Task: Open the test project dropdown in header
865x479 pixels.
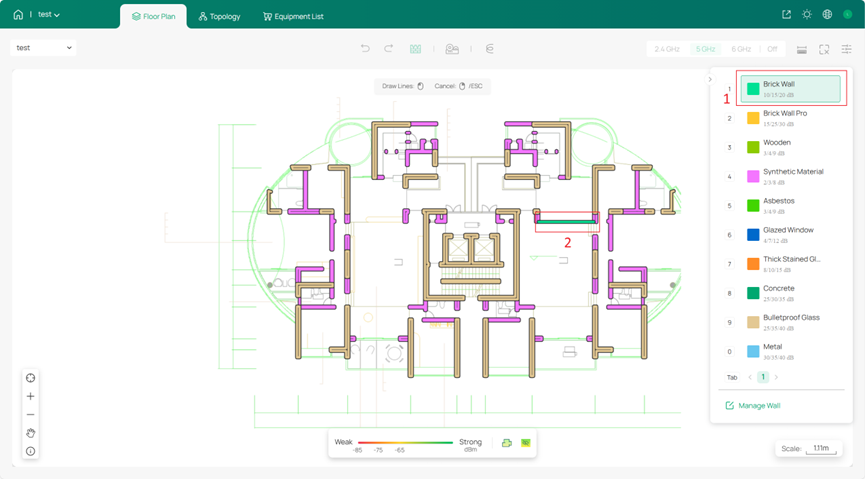Action: coord(49,15)
